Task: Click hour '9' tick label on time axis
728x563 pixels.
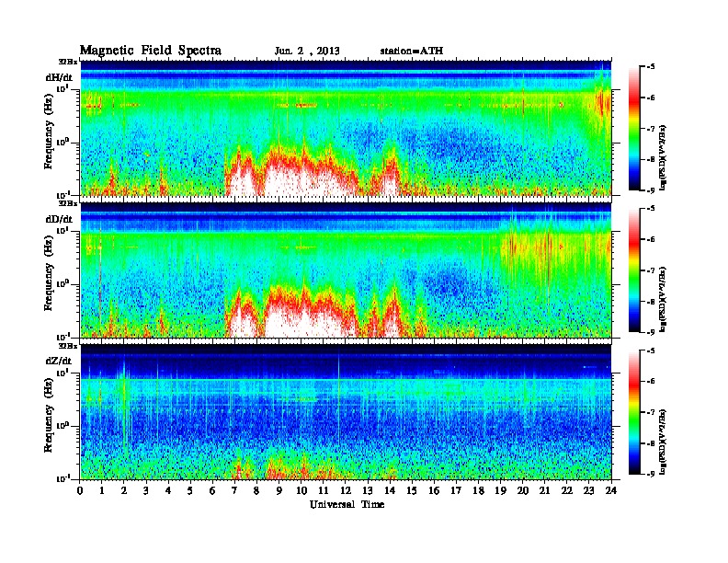Action: point(279,490)
